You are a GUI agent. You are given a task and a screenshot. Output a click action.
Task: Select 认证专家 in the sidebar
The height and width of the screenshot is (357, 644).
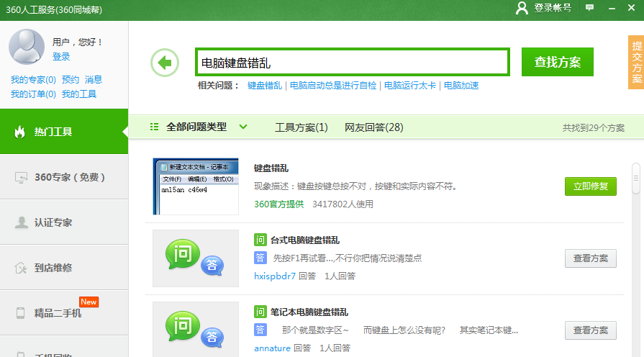[x=64, y=222]
